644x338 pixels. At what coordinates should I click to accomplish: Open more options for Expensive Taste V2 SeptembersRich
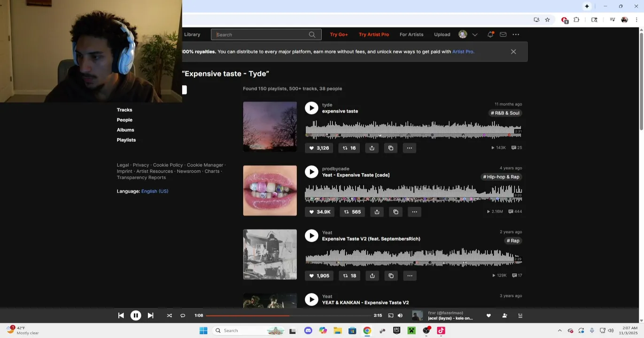pos(410,276)
